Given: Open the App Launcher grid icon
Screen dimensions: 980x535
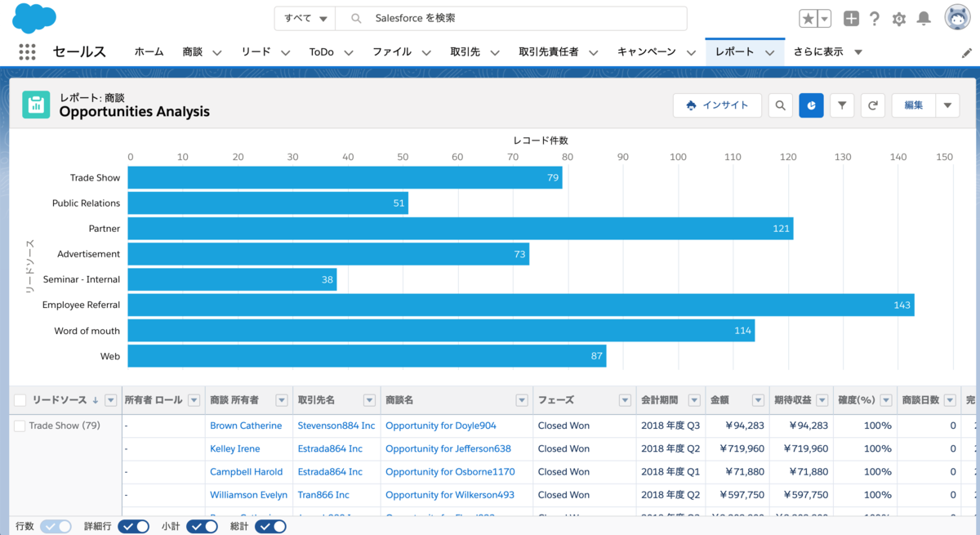Looking at the screenshot, I should 27,51.
